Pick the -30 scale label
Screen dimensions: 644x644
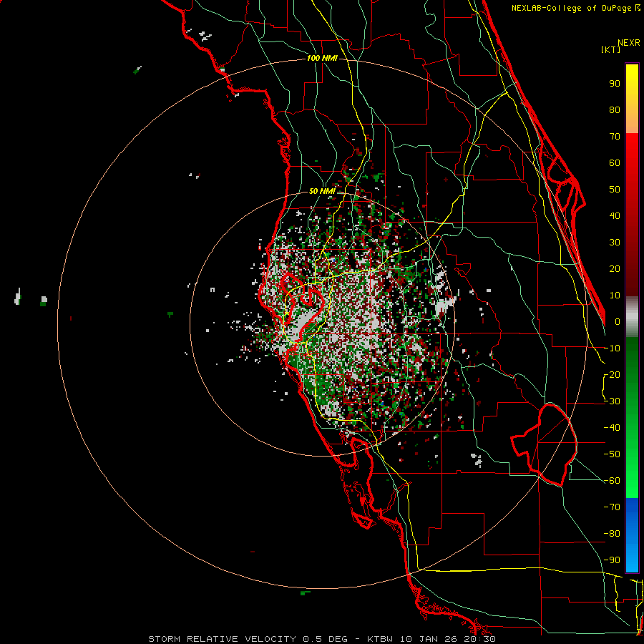click(x=612, y=401)
